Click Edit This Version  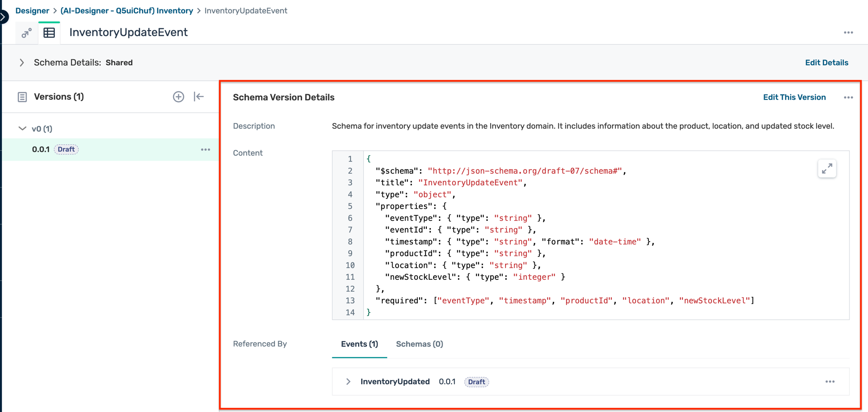[x=794, y=97]
